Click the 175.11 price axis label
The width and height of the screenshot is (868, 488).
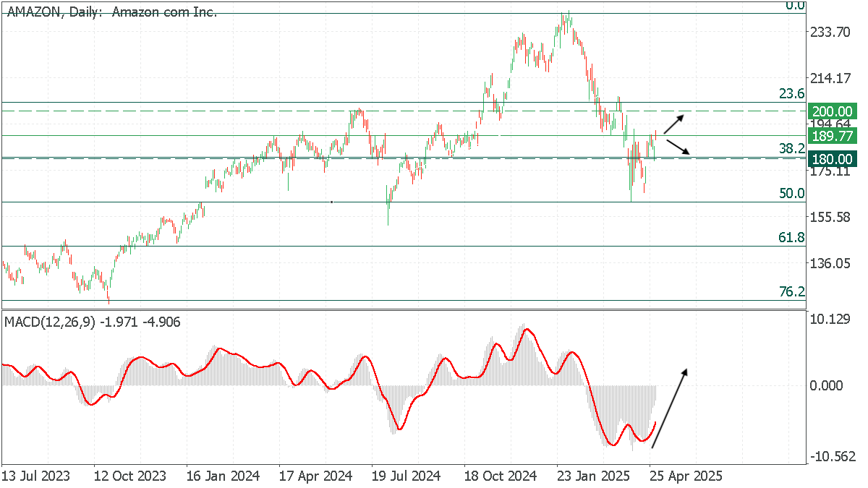tap(832, 171)
